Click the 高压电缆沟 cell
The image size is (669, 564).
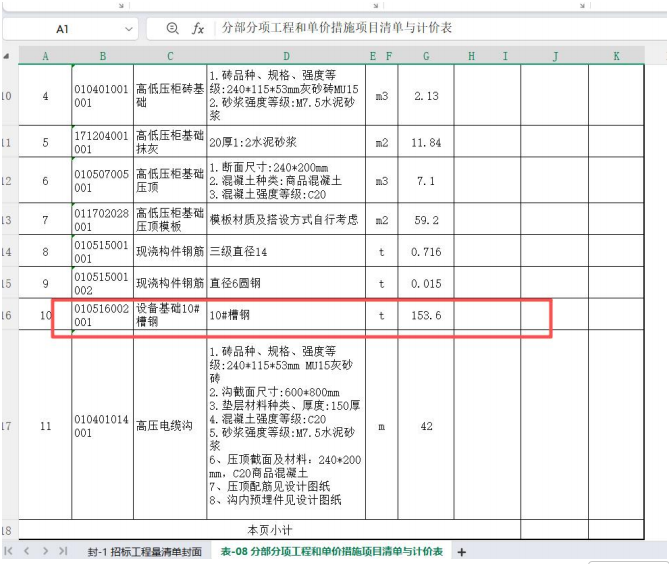(170, 426)
